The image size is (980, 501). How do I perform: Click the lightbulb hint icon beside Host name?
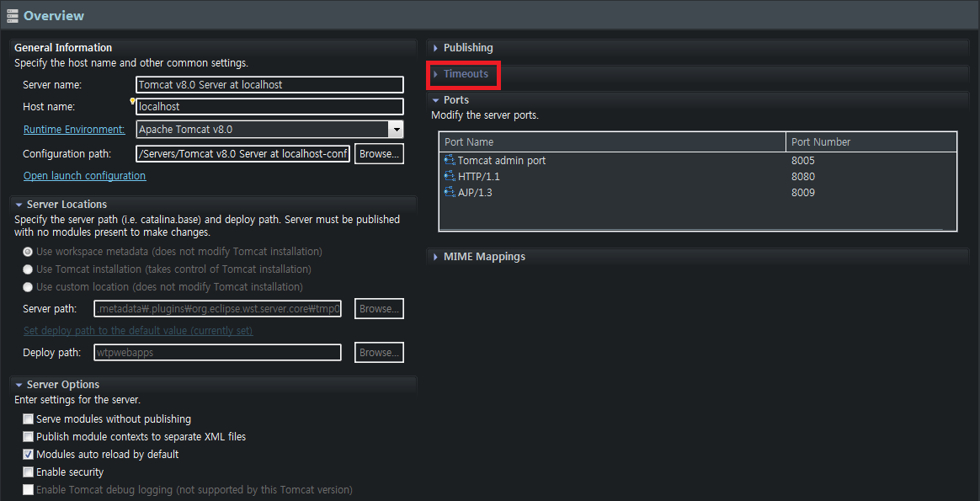click(x=132, y=101)
